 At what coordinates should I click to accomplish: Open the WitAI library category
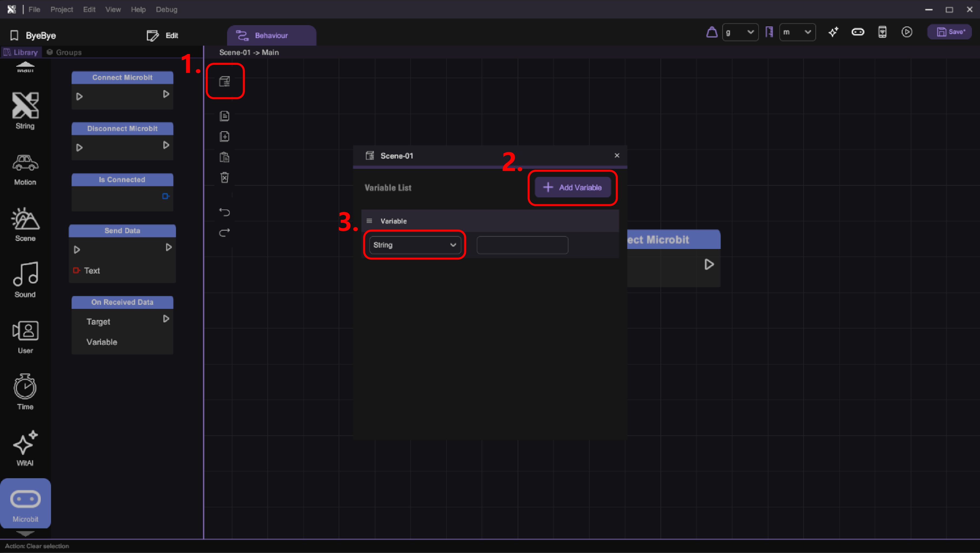pos(25,448)
